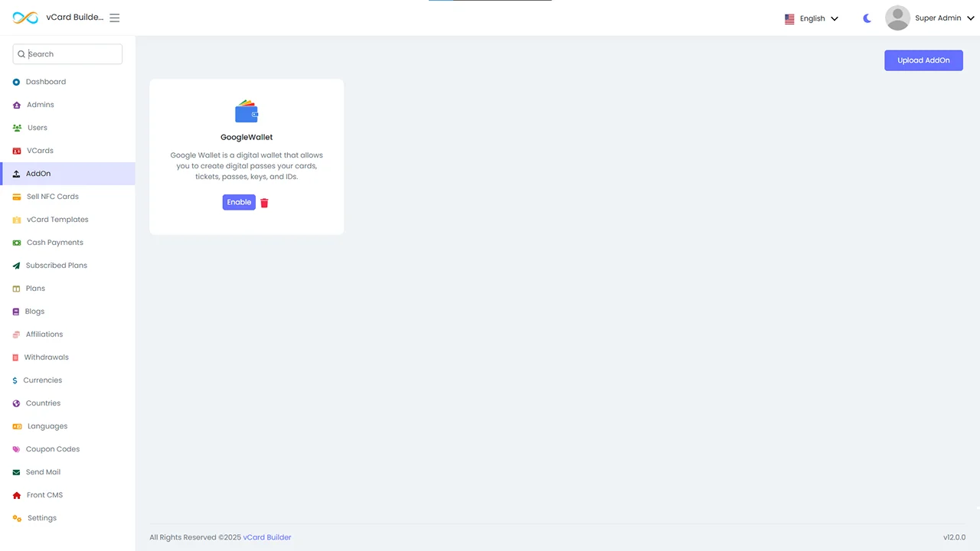Click the Users group icon
Viewport: 980px width, 551px height.
[x=17, y=128]
